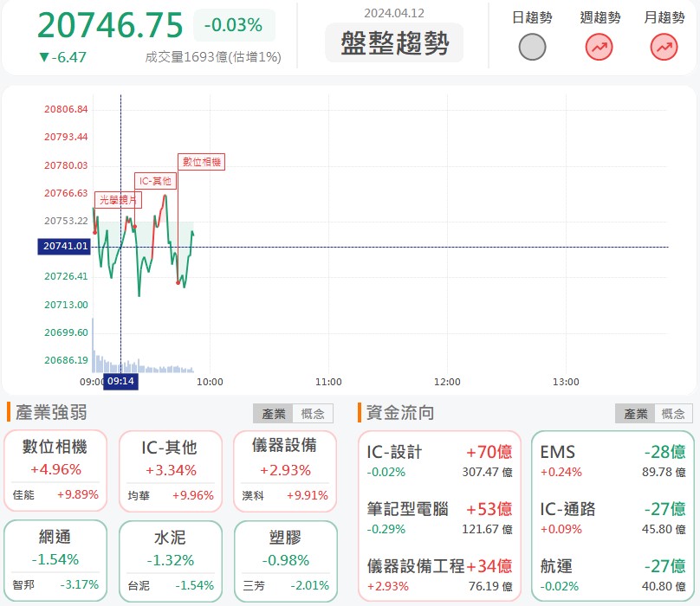The width and height of the screenshot is (700, 606).
Task: Select the 產業 tab in 產業強弱 section
Action: pos(273,414)
